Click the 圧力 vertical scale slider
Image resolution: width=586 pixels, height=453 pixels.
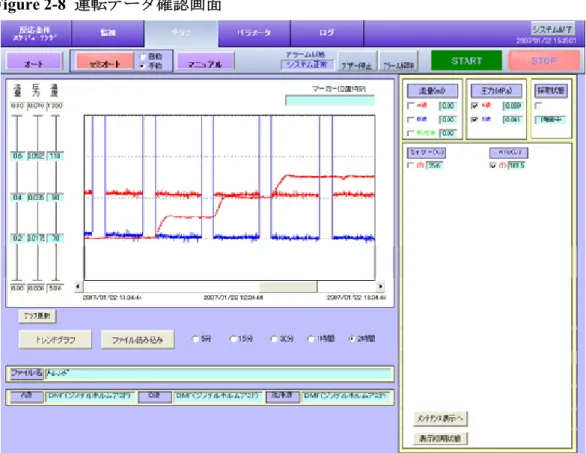37,197
